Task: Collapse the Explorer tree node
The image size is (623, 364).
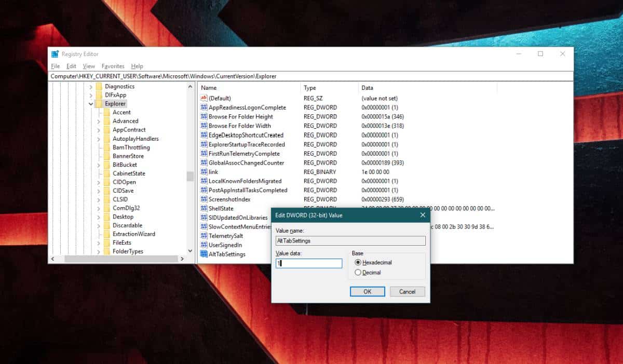Action: pyautogui.click(x=92, y=103)
